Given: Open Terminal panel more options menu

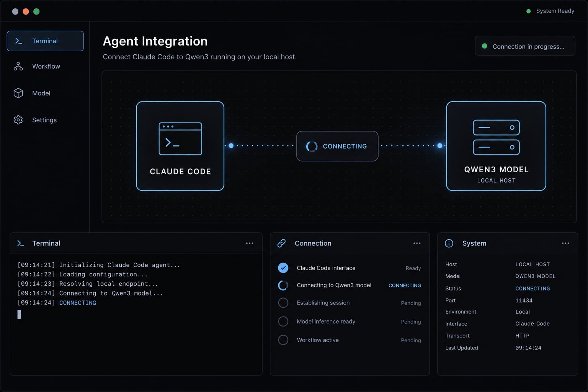Looking at the screenshot, I should pos(250,243).
